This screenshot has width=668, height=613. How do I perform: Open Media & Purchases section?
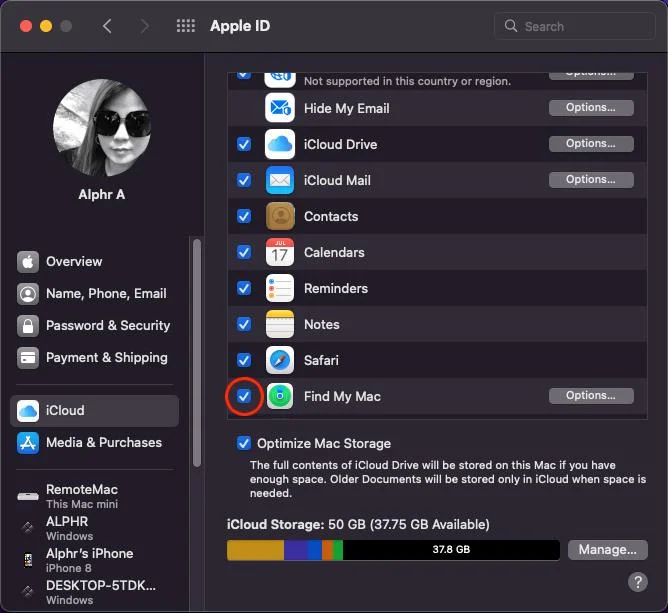[x=95, y=443]
